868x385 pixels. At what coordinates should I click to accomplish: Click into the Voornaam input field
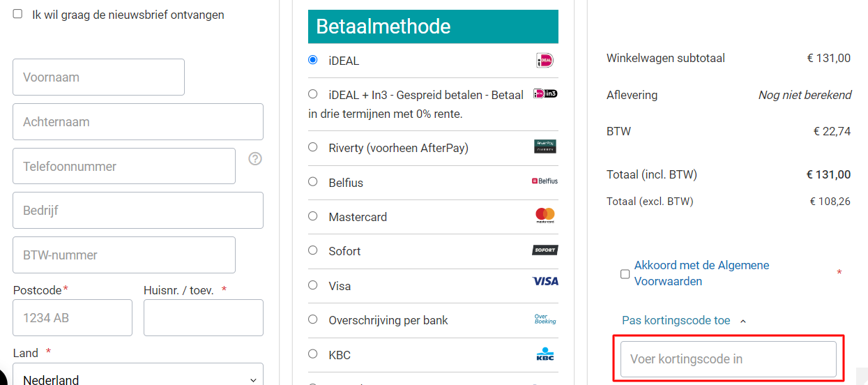98,77
